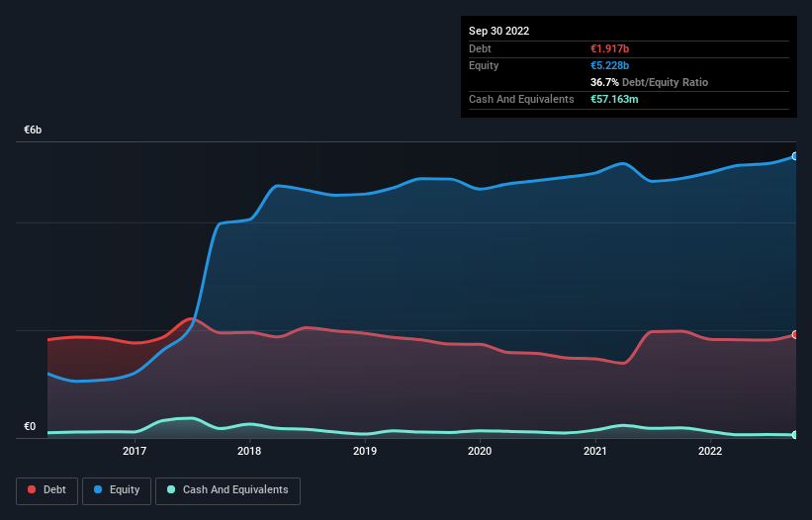Click the Equity row label in tooltip
Screen dimensions: 812x520
484,65
